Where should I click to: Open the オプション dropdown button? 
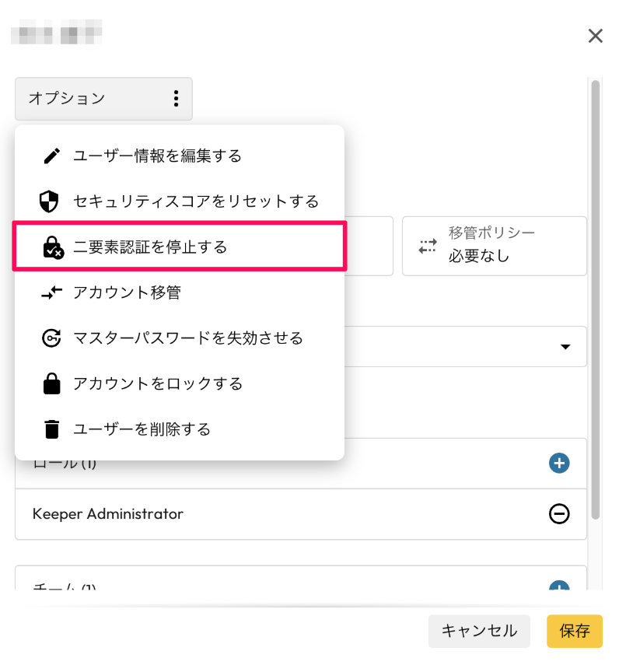pos(103,99)
